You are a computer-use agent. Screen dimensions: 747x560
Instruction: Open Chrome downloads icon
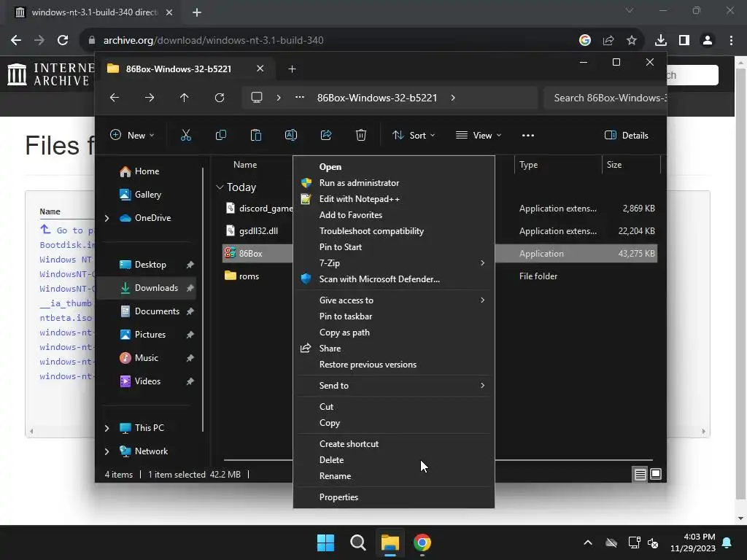click(661, 41)
